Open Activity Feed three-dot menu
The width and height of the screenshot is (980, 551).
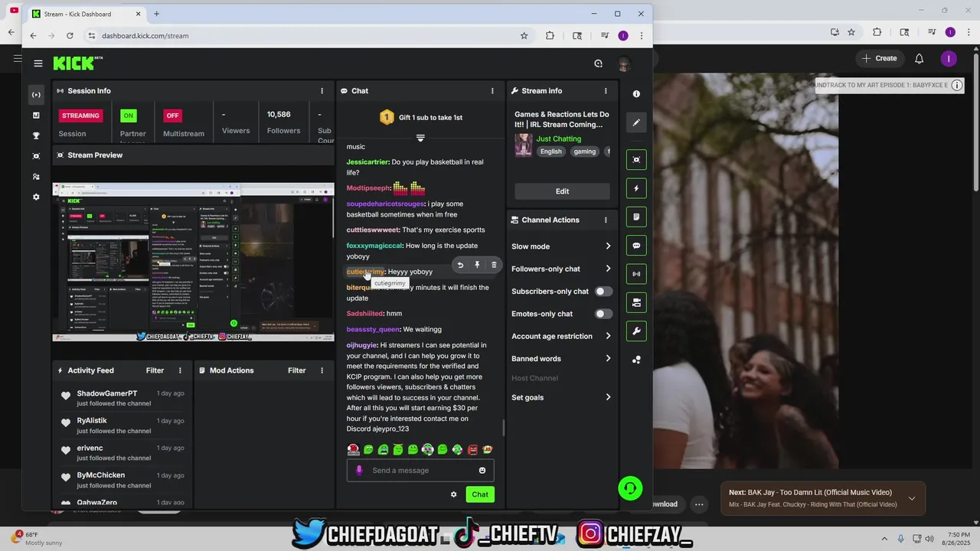click(x=181, y=370)
